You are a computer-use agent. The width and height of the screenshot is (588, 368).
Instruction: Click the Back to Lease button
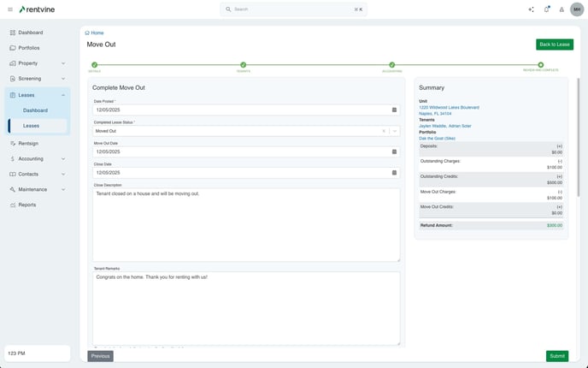pos(555,45)
